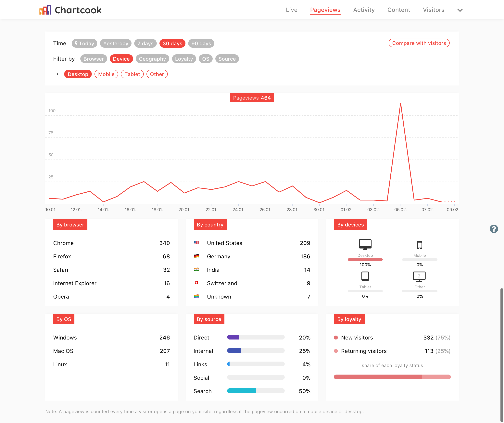Click the Tablet device icon
The image size is (504, 423).
(365, 276)
